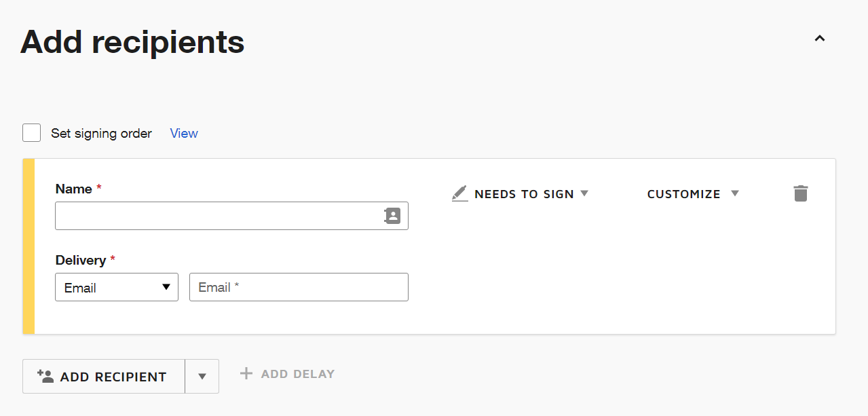Collapse the Add recipients section
Viewport: 868px width, 416px height.
tap(819, 39)
